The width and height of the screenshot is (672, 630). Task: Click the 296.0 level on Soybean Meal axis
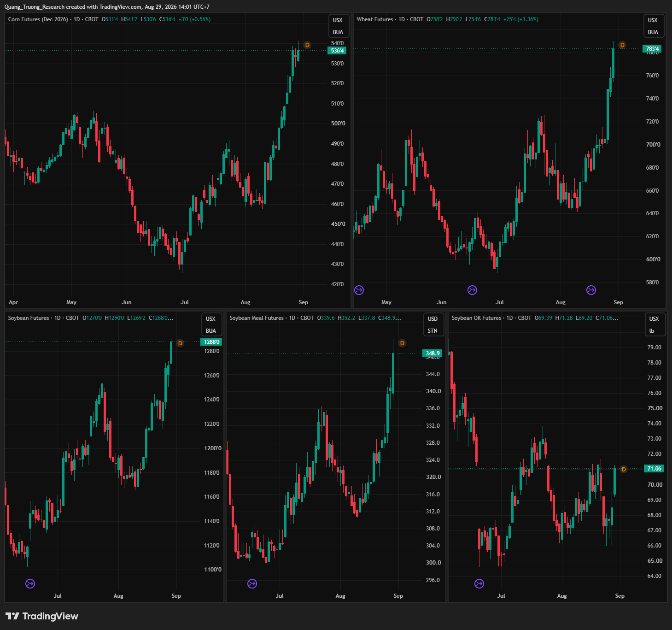pyautogui.click(x=433, y=580)
